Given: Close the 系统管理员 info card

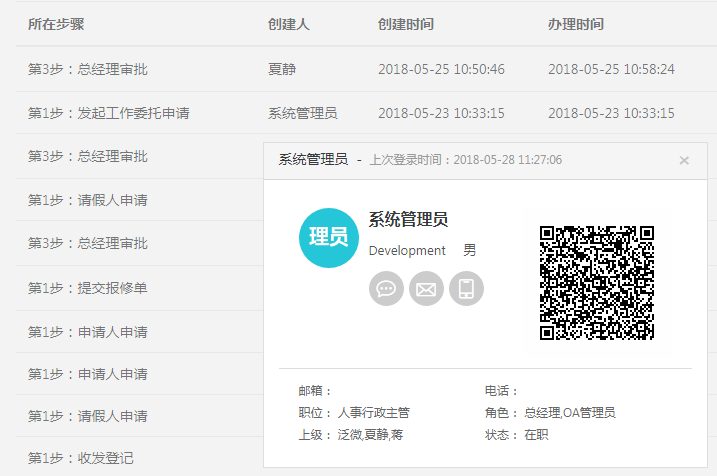Looking at the screenshot, I should click(x=684, y=160).
